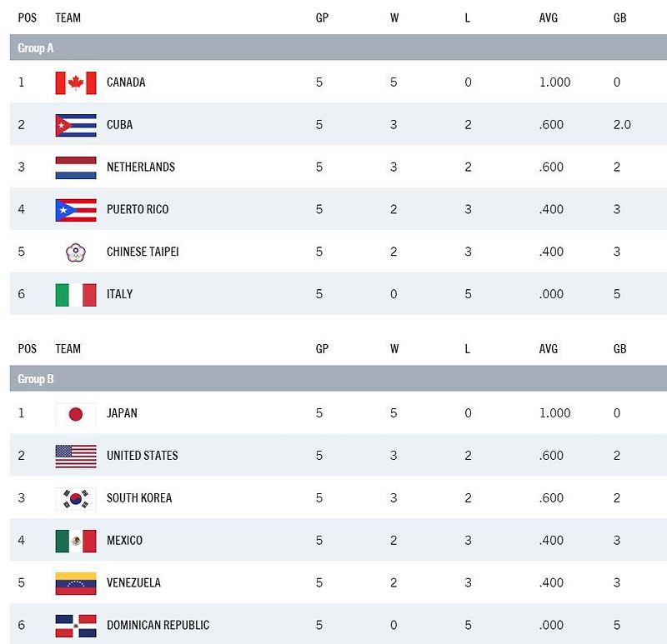
Task: Click the Group B header bar
Action: (339, 378)
